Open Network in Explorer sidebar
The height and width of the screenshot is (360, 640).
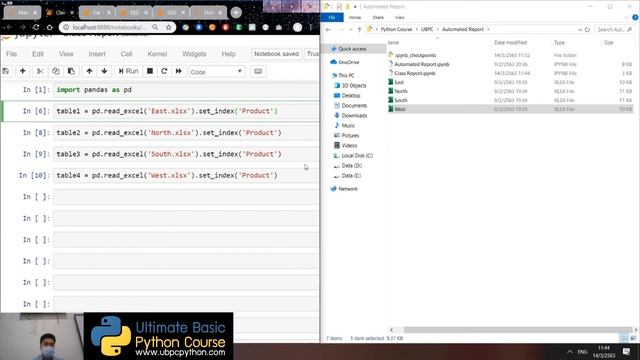click(348, 189)
